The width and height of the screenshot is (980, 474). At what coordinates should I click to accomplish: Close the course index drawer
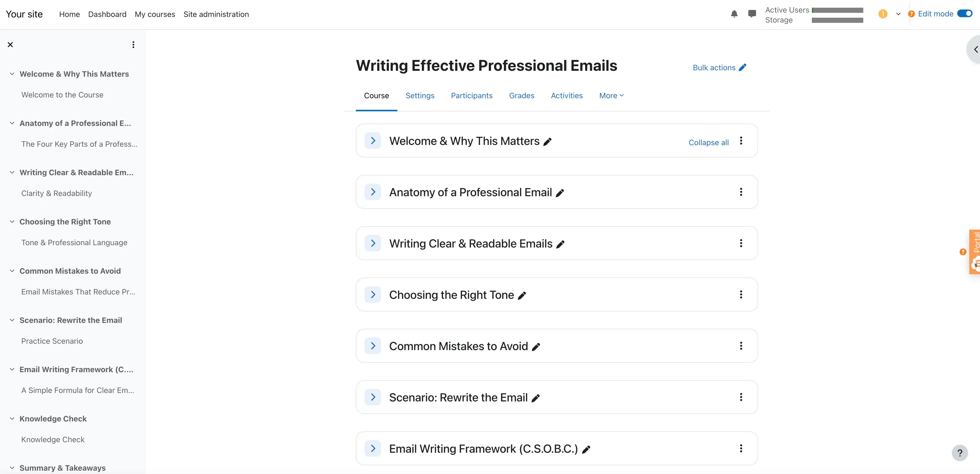tap(10, 45)
